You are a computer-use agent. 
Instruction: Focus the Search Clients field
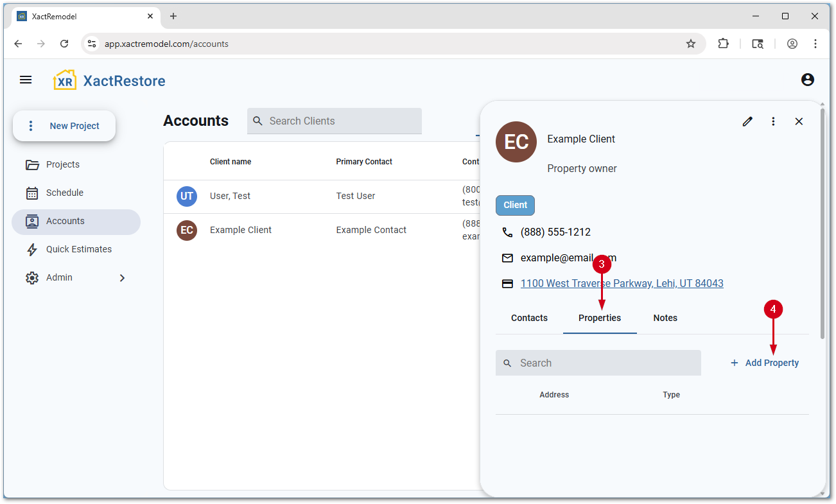[335, 121]
